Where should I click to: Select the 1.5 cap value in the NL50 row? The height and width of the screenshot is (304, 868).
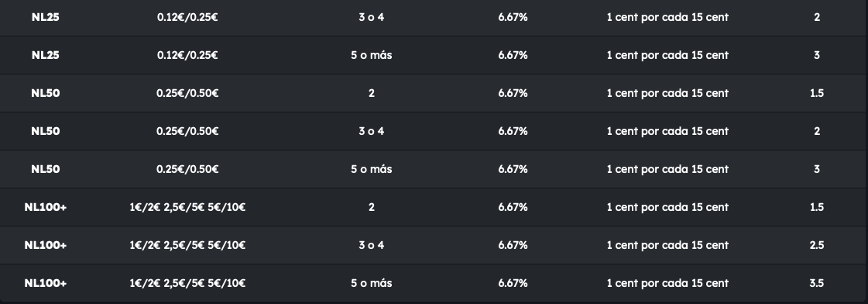pos(817,93)
